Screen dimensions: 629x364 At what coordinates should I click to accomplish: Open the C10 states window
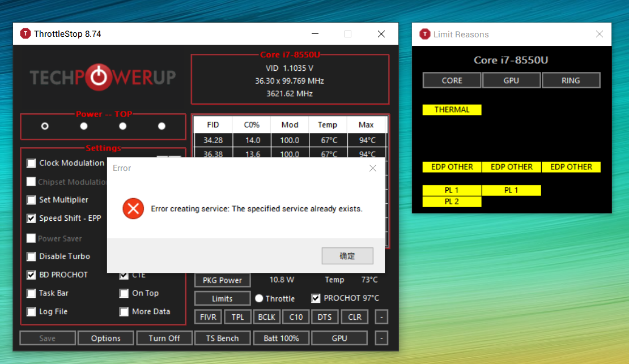pyautogui.click(x=295, y=316)
